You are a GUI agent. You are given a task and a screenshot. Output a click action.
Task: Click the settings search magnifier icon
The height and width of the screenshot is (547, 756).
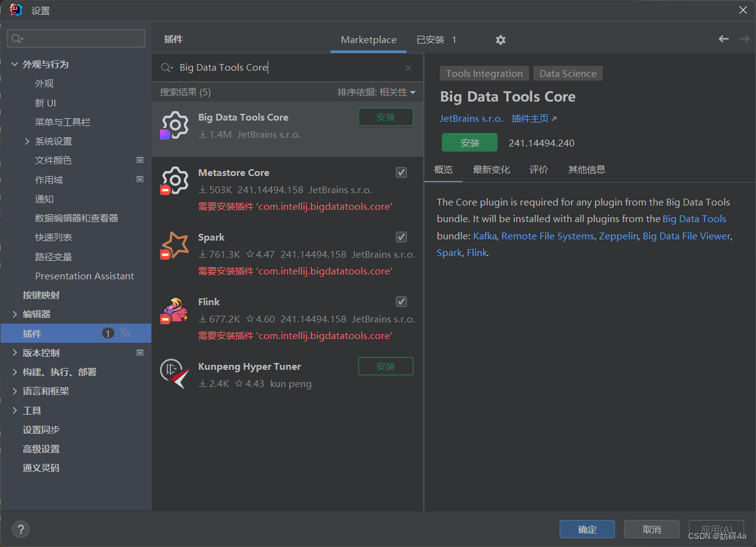coord(18,39)
